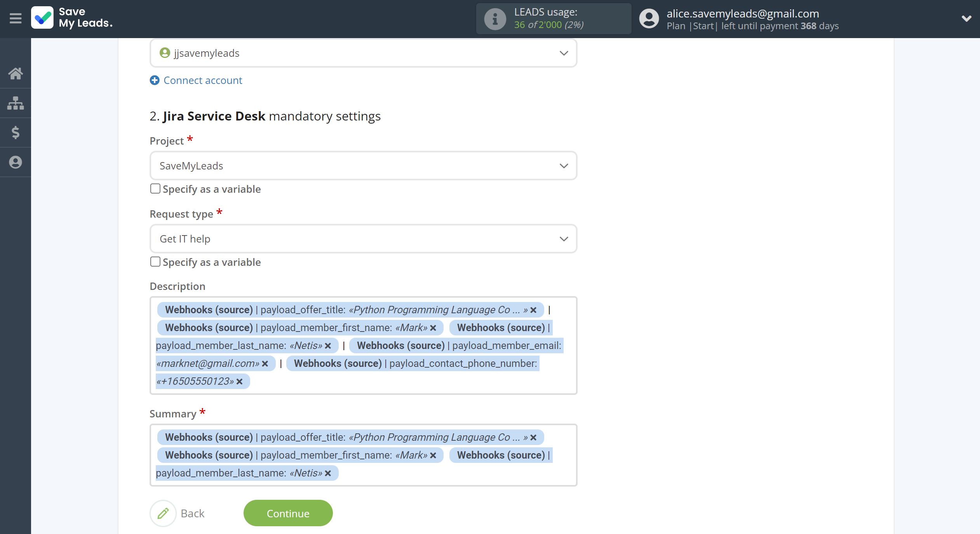Click the LEADS usage info icon
980x534 pixels.
coord(495,19)
